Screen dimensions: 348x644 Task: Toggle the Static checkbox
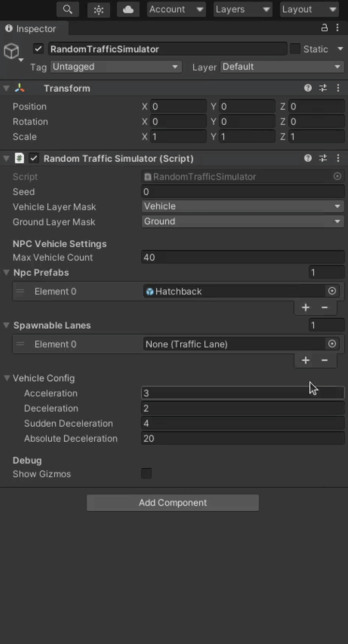tap(295, 49)
